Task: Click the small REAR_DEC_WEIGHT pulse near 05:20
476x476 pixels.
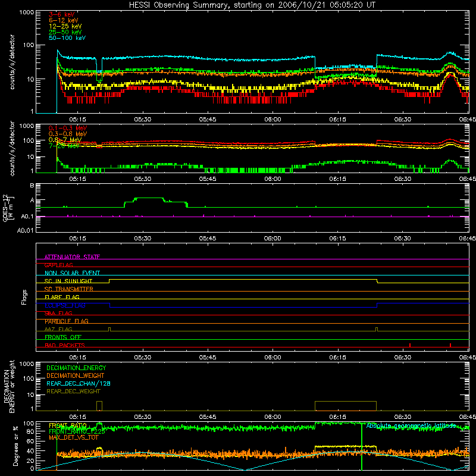Action: pyautogui.click(x=99, y=406)
